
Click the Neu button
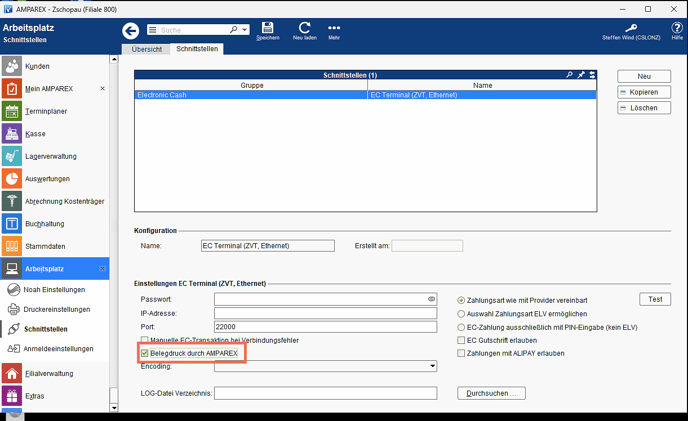644,76
